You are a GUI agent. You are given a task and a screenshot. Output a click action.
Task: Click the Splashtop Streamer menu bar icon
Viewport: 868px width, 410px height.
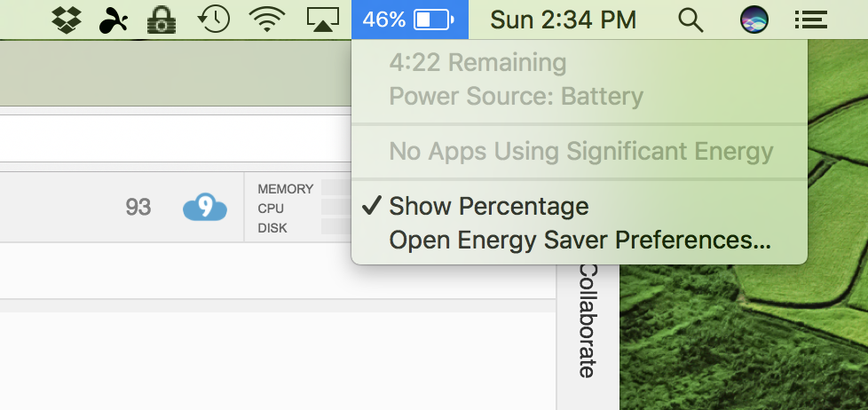click(114, 20)
